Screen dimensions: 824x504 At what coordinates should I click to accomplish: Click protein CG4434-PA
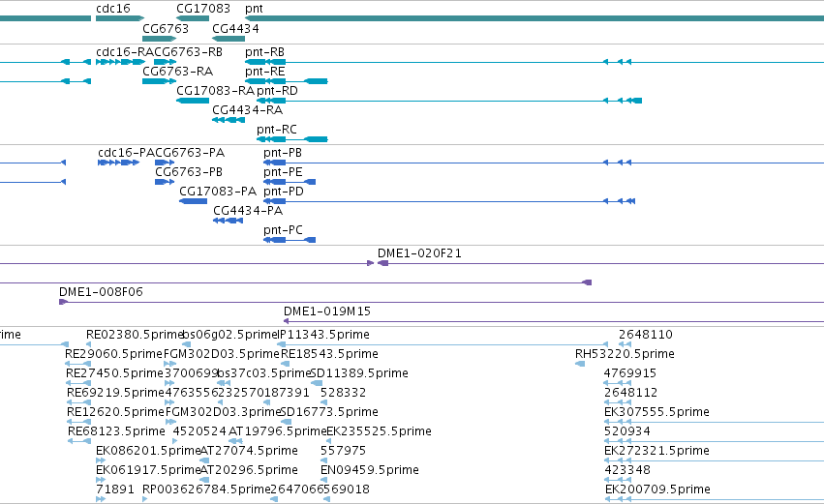tap(248, 211)
